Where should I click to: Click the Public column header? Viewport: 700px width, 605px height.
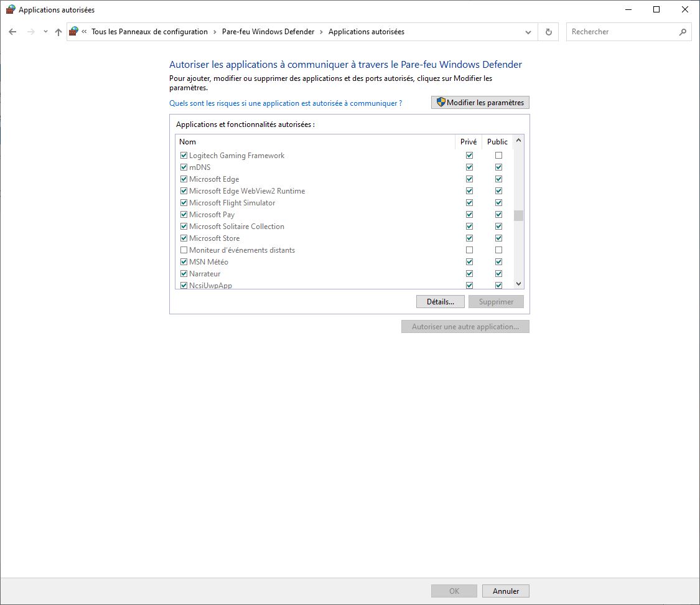(x=497, y=141)
